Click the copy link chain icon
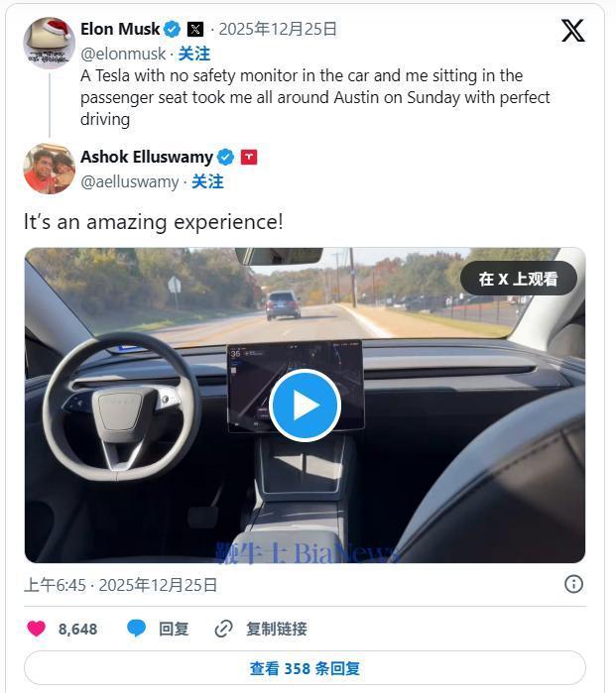 224,629
